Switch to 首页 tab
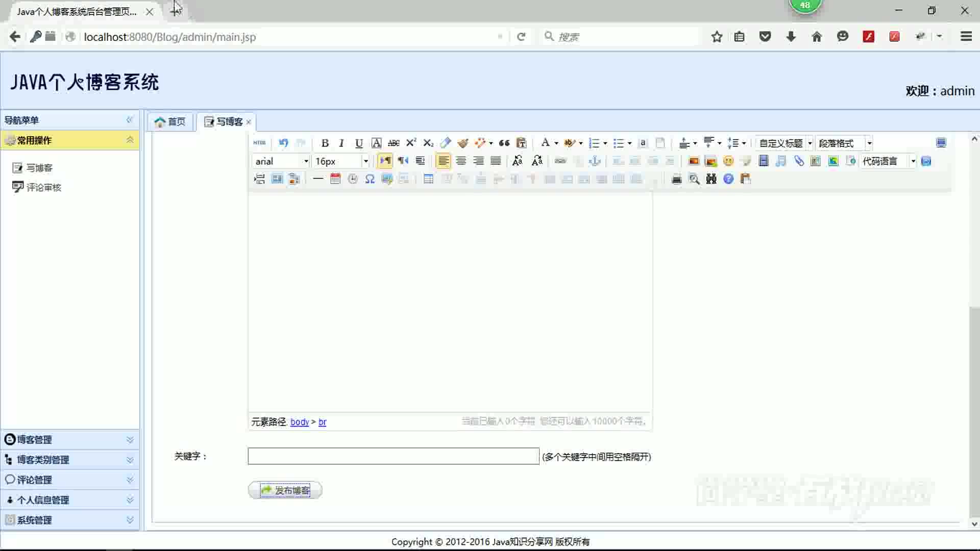The height and width of the screenshot is (551, 980). (170, 122)
